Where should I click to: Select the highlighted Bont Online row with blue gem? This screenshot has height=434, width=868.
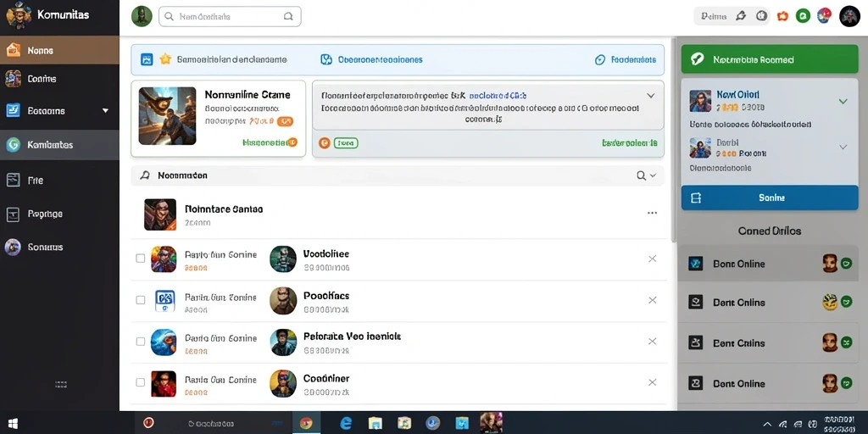770,264
